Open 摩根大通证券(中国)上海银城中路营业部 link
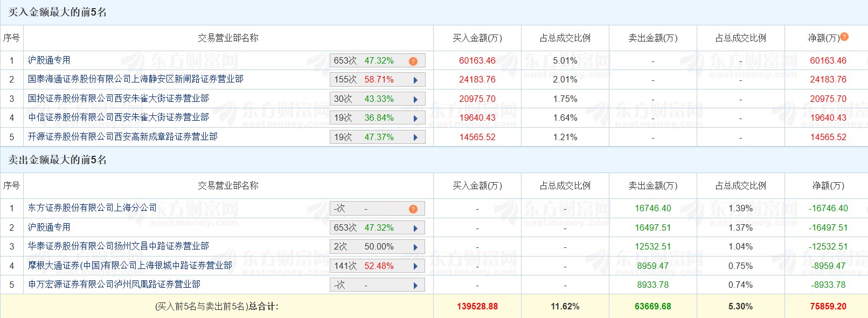Image resolution: width=868 pixels, height=318 pixels. [x=130, y=265]
